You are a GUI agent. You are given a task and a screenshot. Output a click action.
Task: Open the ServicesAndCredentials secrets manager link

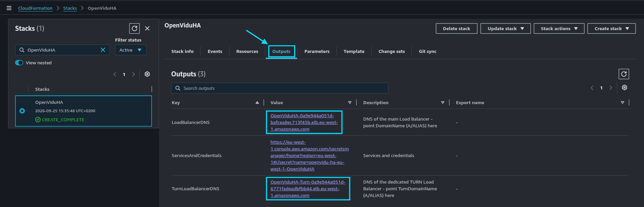coord(310,155)
